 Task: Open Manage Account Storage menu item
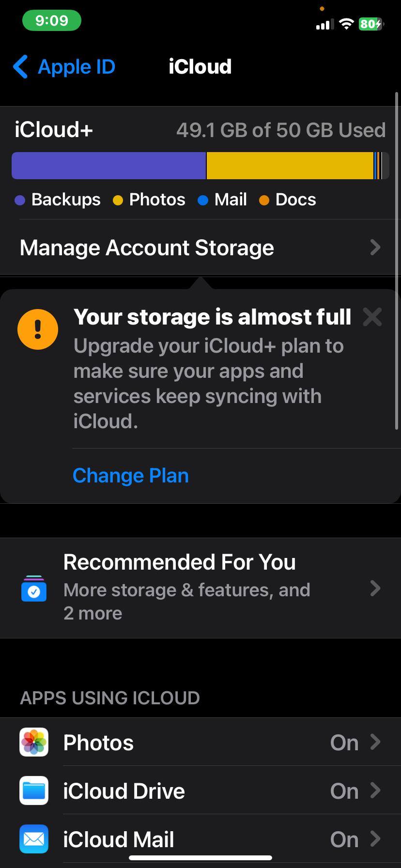[x=147, y=248]
